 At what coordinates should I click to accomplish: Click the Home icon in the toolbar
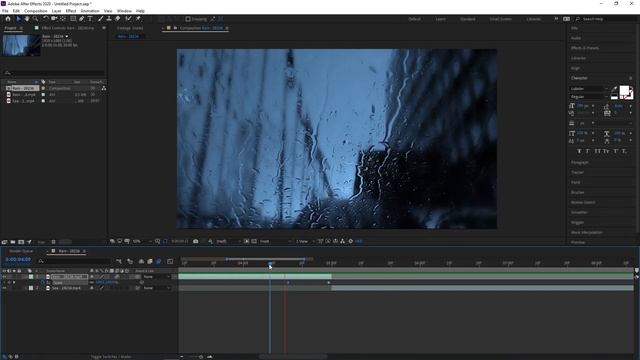coord(8,19)
